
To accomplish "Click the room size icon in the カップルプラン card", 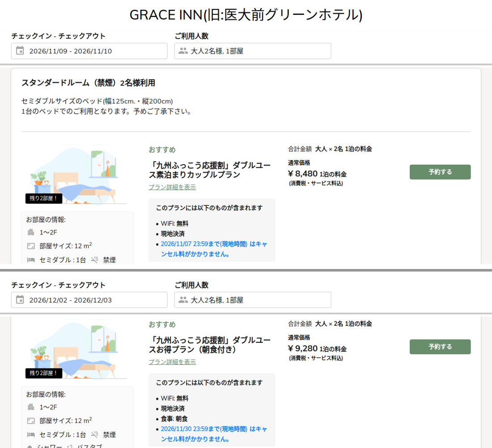I will click(31, 246).
